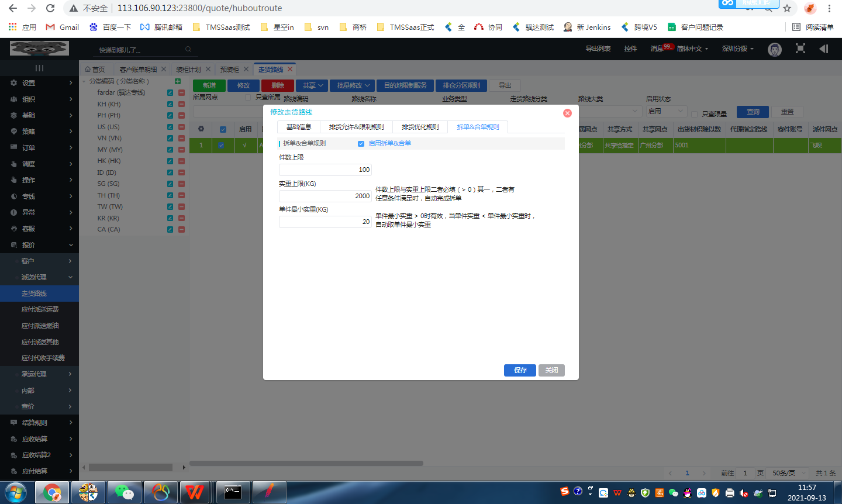Click the edit icon for KH (KH)
The width and height of the screenshot is (842, 504).
170,104
